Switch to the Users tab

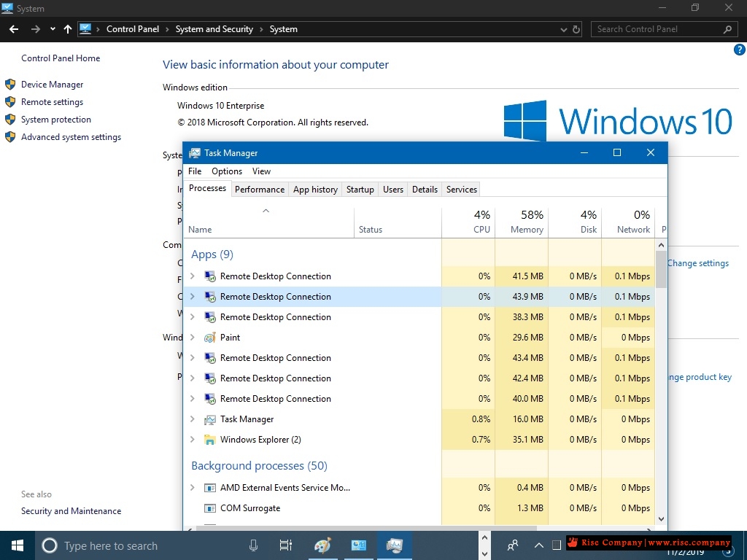click(393, 190)
